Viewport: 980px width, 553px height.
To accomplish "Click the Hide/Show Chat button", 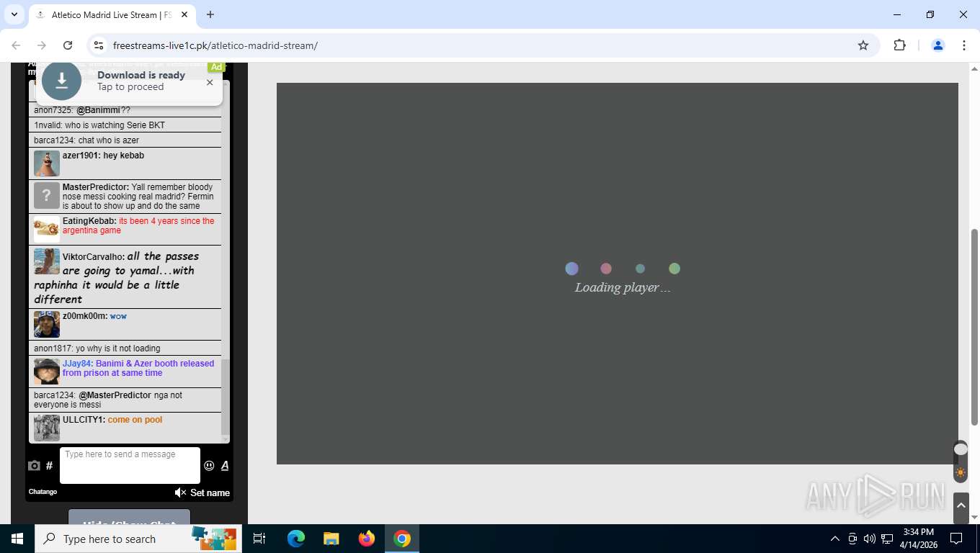I will tap(129, 518).
